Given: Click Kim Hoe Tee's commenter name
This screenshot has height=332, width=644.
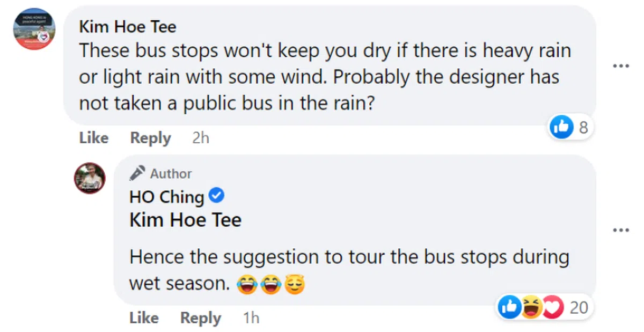Looking at the screenshot, I should click(x=127, y=26).
